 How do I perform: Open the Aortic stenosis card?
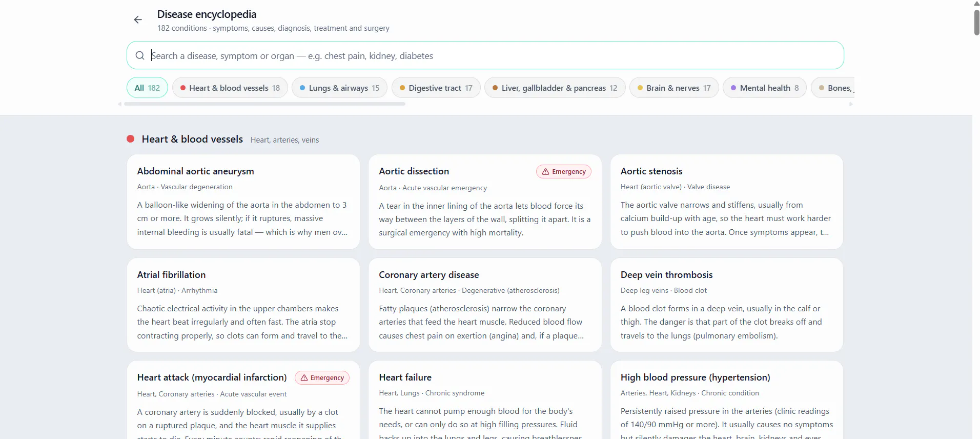coord(726,202)
